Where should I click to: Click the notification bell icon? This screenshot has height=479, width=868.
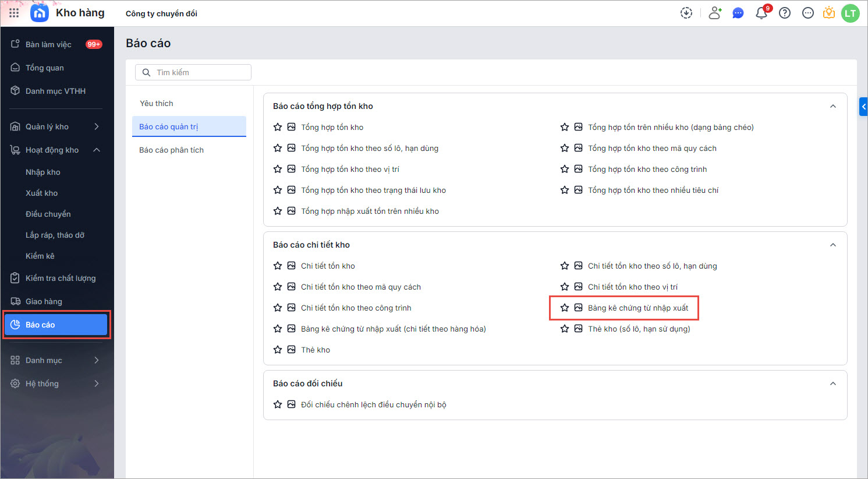pyautogui.click(x=761, y=13)
